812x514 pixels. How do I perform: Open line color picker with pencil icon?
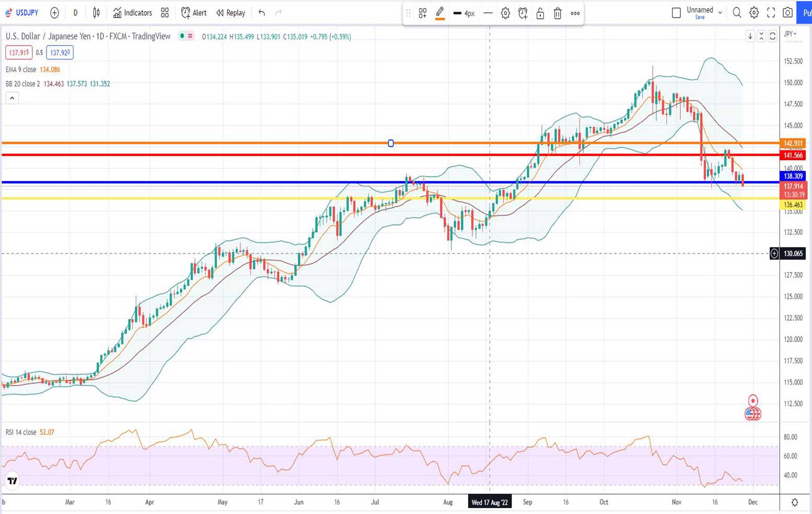click(x=440, y=13)
